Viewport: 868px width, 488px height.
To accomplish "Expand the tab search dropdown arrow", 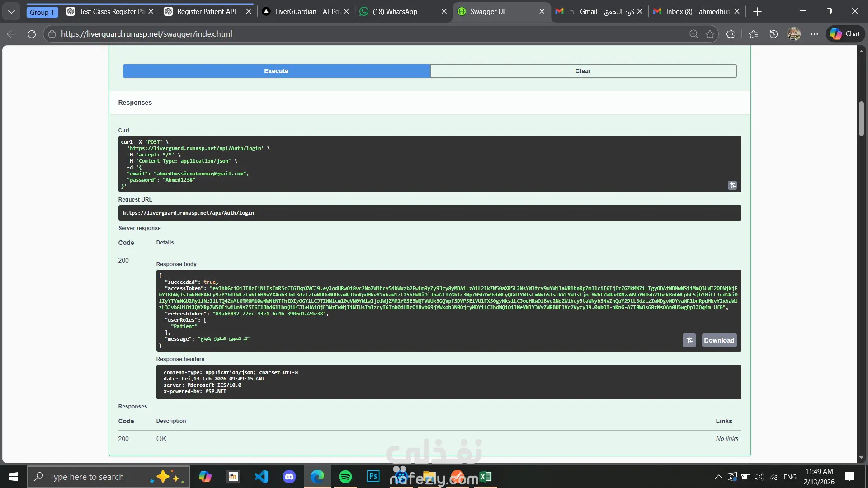I will (x=11, y=12).
